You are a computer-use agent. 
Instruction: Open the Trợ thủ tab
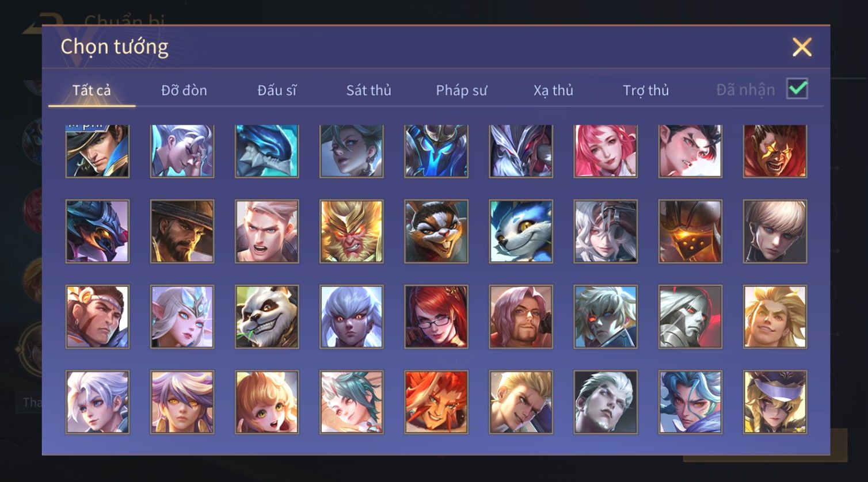point(646,90)
